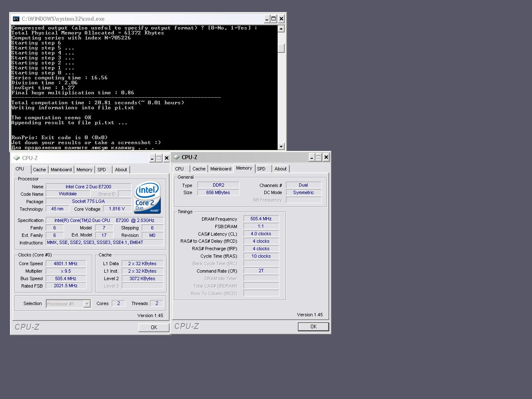Click the right CPU-Z window title icon

click(x=176, y=157)
